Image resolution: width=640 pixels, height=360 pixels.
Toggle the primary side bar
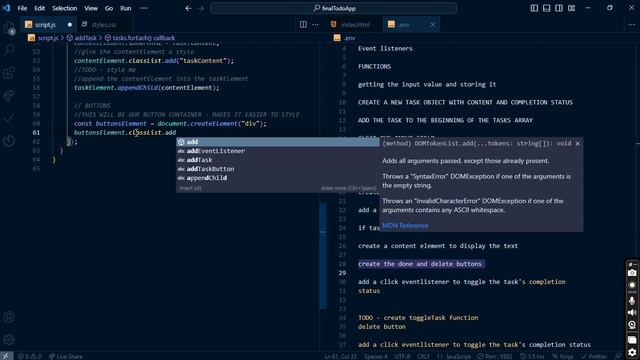534,8
